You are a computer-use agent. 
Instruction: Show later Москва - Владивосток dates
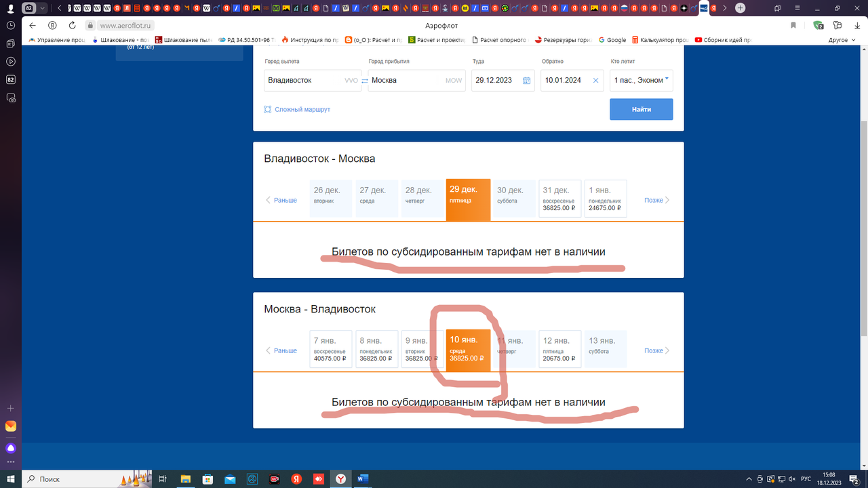[657, 350]
